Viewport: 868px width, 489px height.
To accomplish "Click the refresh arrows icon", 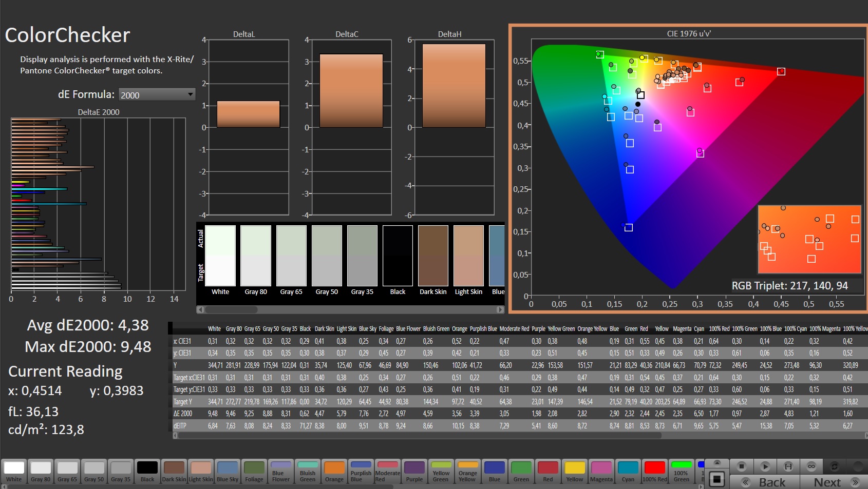I will tap(835, 466).
